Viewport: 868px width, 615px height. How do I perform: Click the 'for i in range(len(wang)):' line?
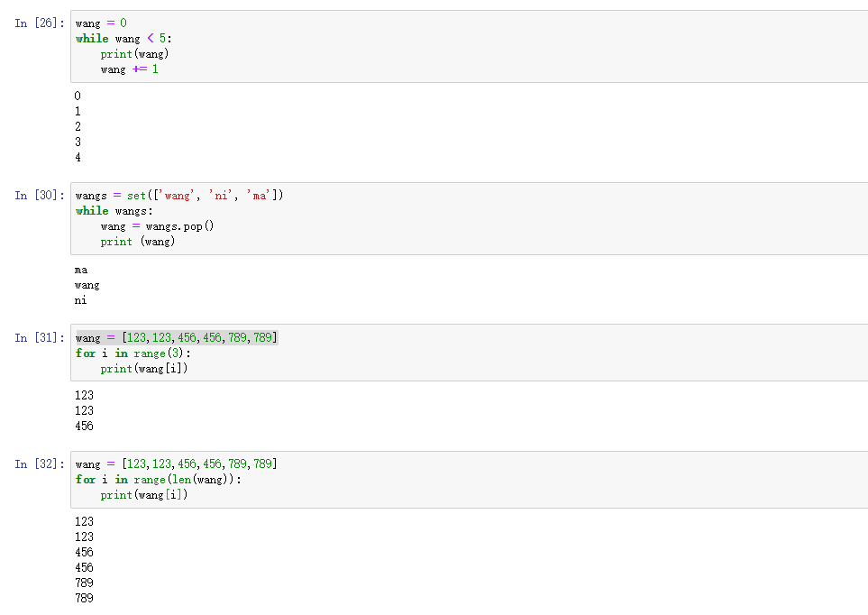[x=159, y=480]
